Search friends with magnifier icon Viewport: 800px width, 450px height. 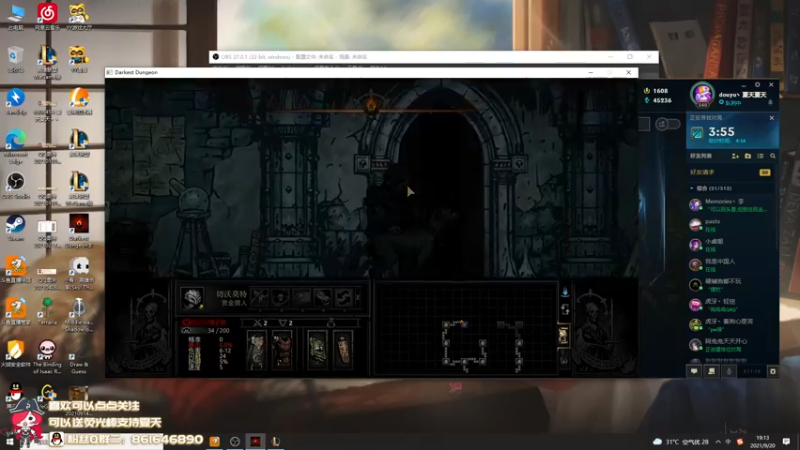[x=772, y=156]
